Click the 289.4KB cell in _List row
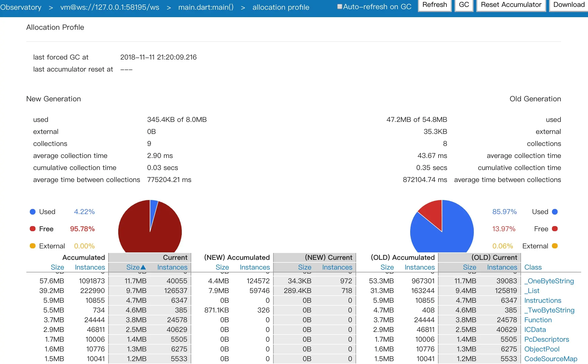This screenshot has height=364, width=588. click(x=297, y=291)
